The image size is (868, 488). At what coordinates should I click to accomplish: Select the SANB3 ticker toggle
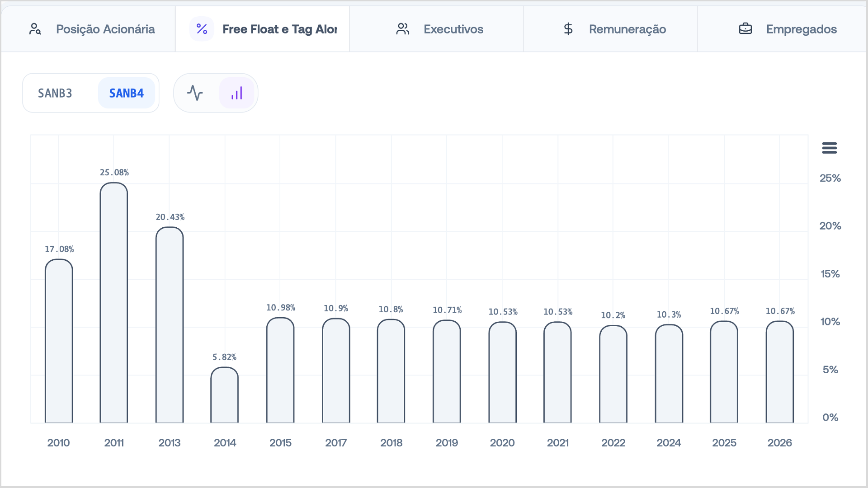point(55,93)
